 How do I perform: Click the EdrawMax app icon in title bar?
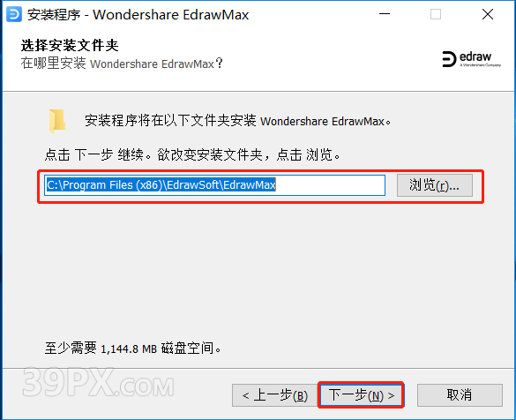pos(14,14)
